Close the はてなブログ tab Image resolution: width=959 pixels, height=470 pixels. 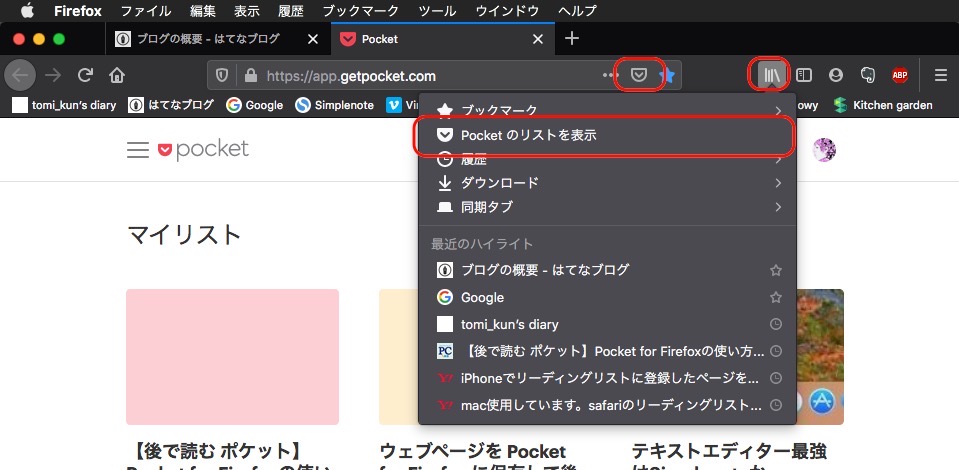point(313,39)
